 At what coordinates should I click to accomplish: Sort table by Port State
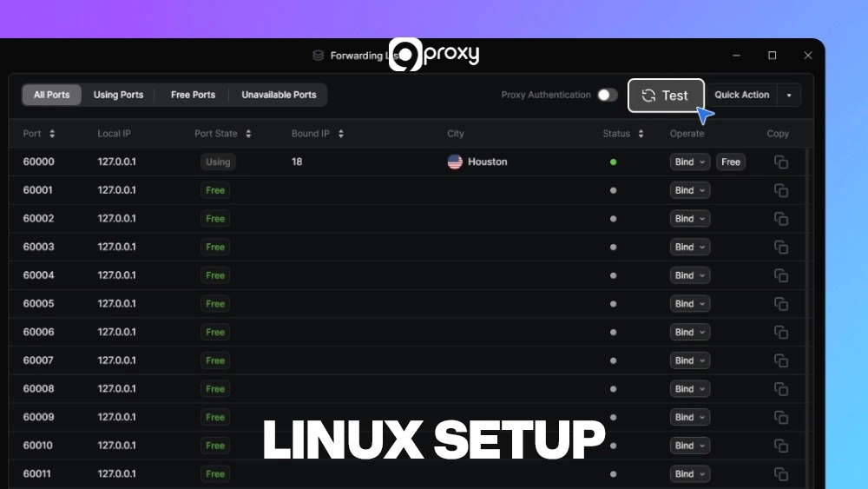[x=248, y=134]
